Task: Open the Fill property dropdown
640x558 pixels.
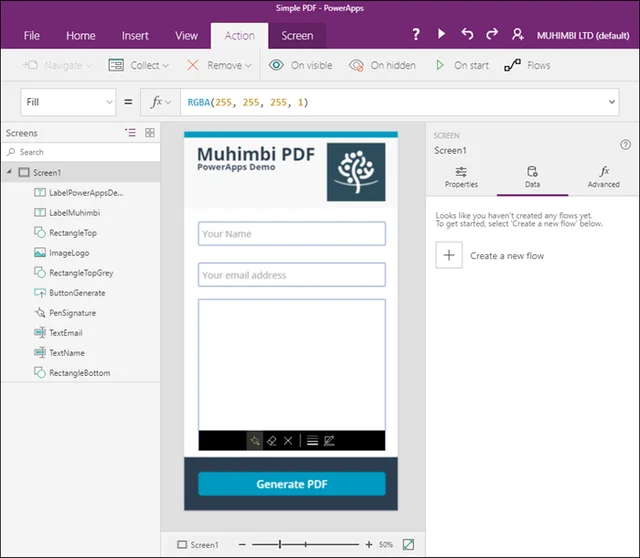Action: (x=68, y=102)
